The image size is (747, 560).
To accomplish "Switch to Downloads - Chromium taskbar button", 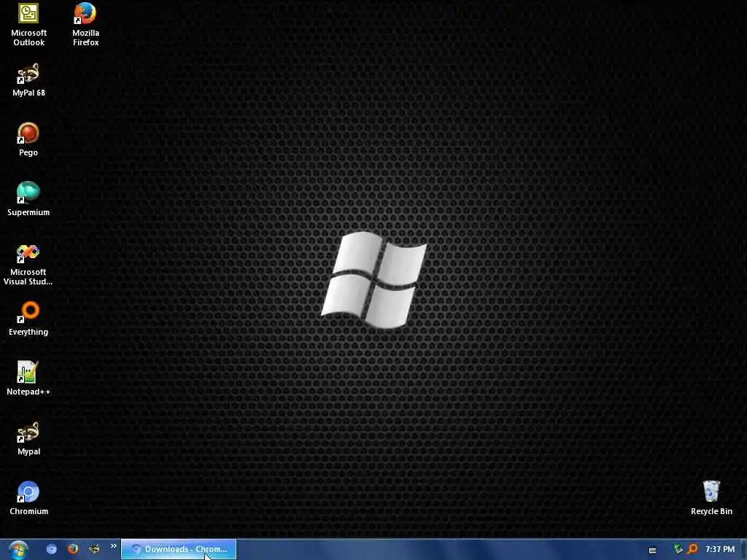I will click(179, 549).
